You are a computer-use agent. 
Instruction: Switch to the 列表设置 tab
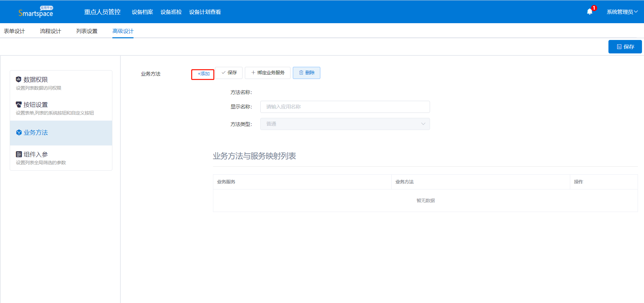click(87, 31)
